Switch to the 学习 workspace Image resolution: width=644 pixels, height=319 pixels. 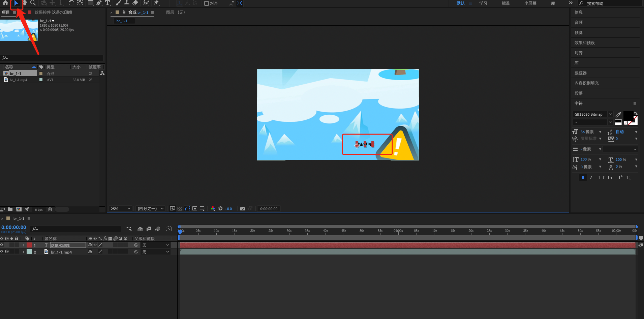tap(483, 3)
